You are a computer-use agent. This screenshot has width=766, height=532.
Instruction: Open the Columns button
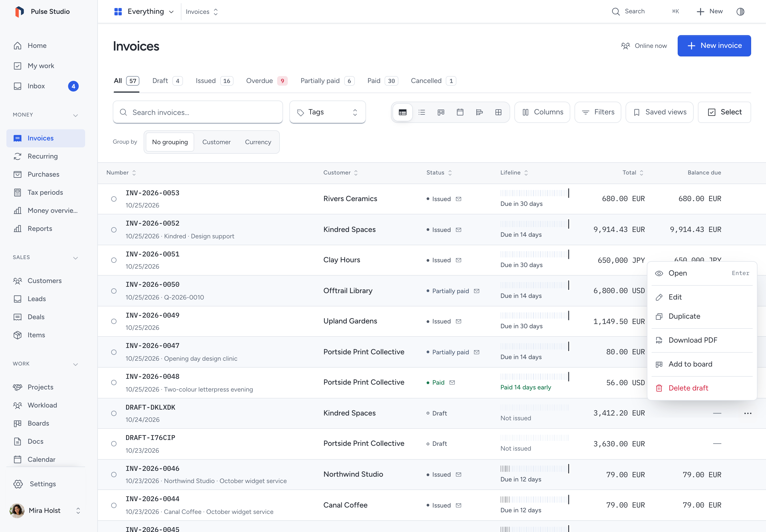pos(542,112)
